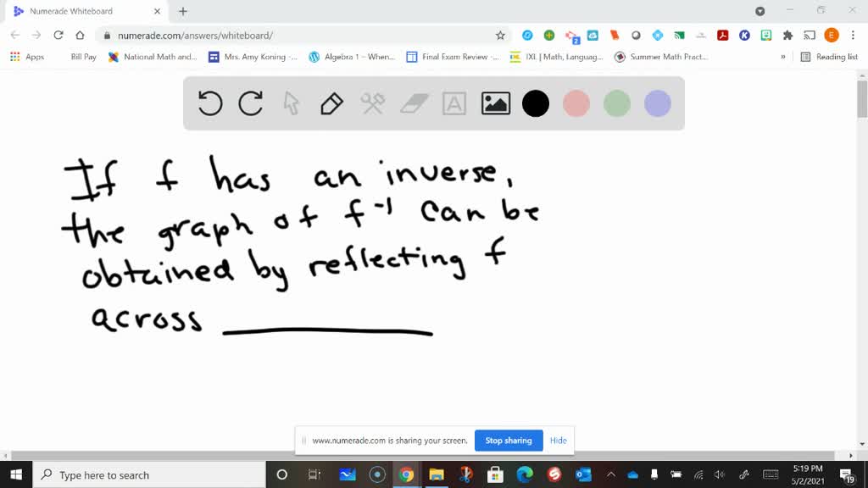Click the Windows taskbar search box

coord(153,475)
